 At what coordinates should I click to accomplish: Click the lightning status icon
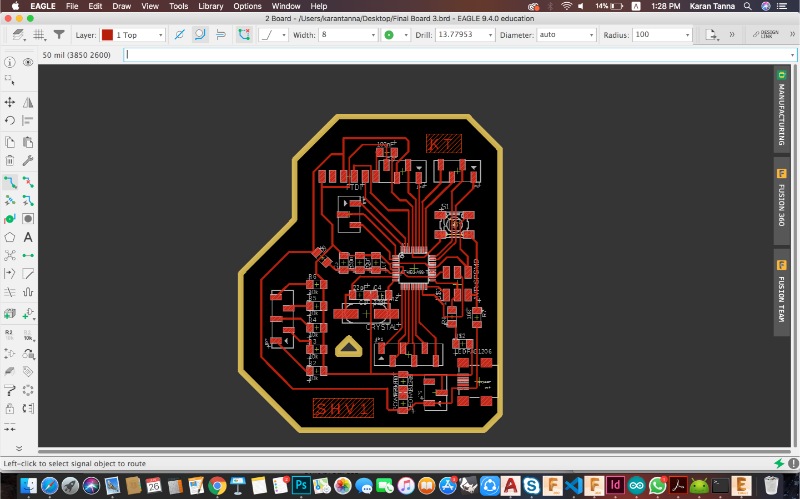[779, 463]
